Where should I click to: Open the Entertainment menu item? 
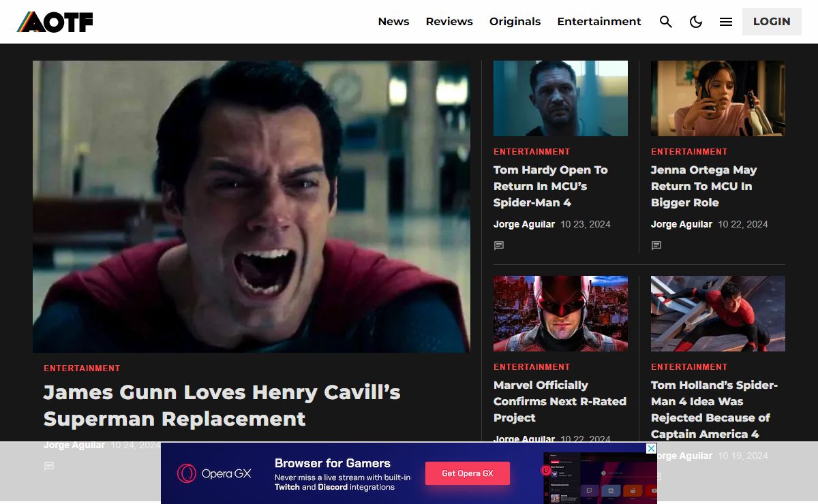point(599,22)
